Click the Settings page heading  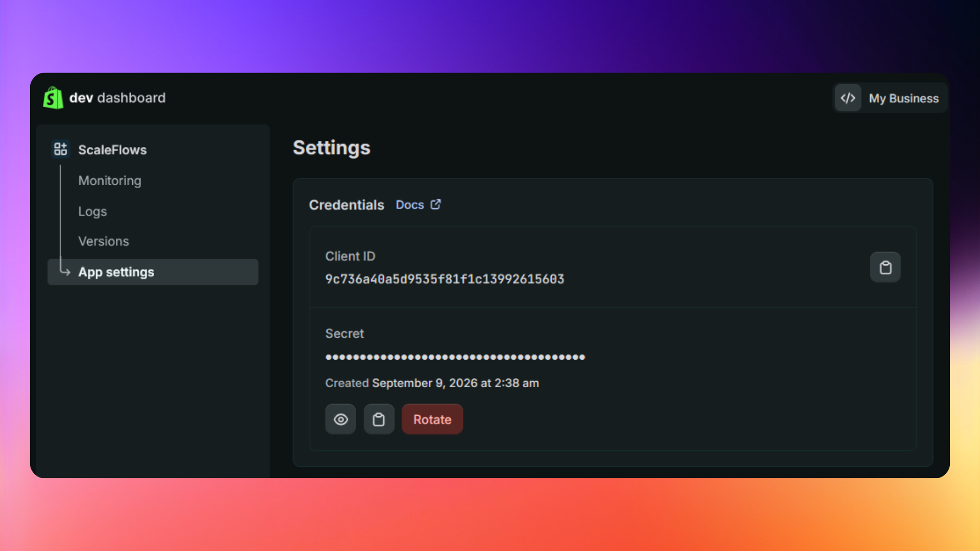tap(332, 148)
